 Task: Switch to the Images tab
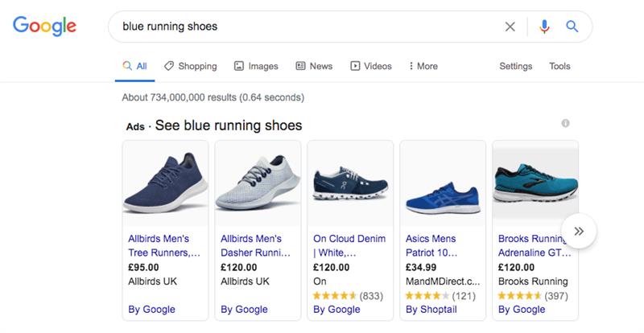click(x=256, y=66)
